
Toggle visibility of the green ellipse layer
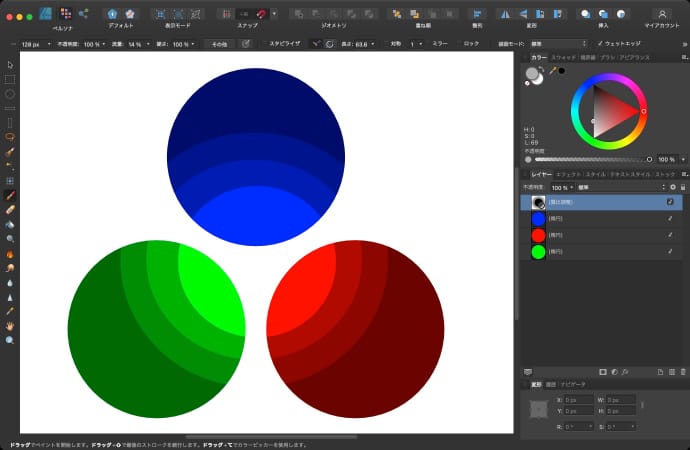671,252
